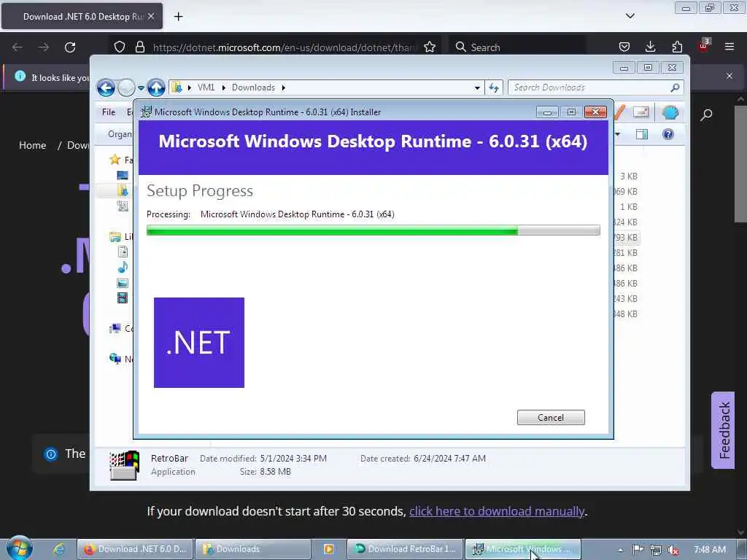Select the Download .NET 6.0 Desktop tab
This screenshot has height=560, width=747.
point(82,17)
